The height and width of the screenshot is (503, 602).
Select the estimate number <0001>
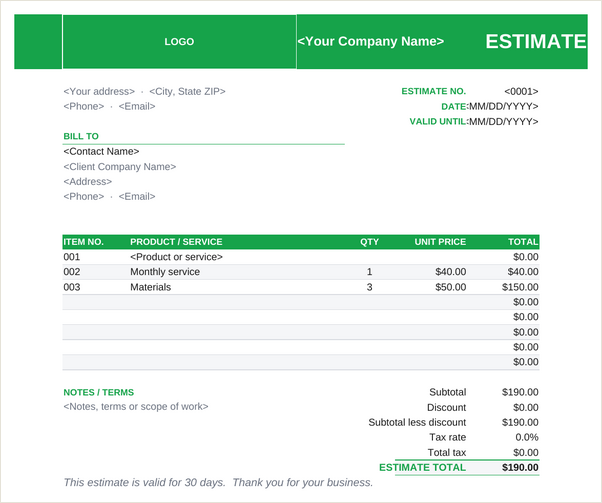pos(521,91)
